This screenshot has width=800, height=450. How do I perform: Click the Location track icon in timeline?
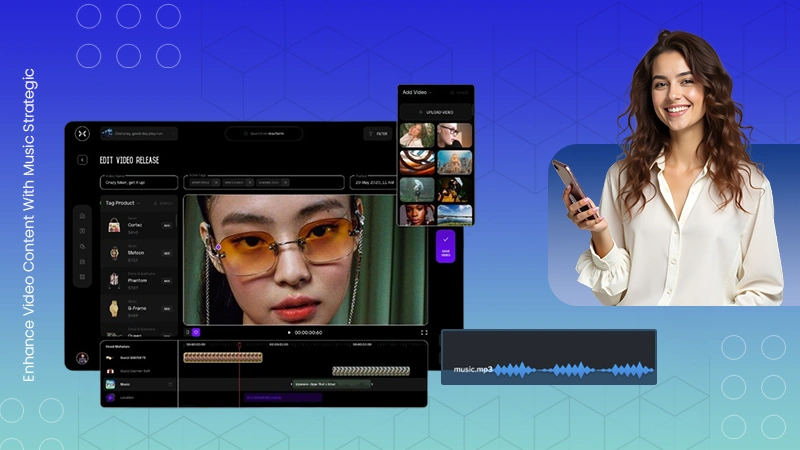coord(110,397)
